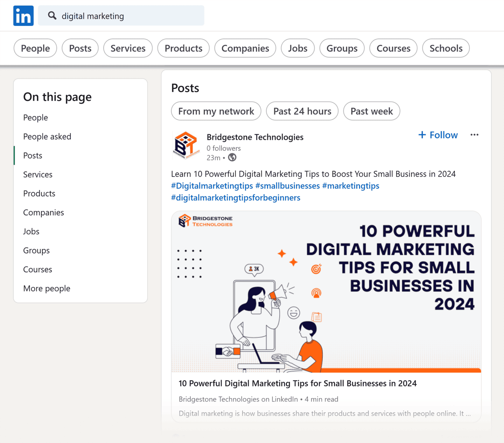Click the globe visibility icon on the post
This screenshot has width=504, height=443.
click(x=232, y=157)
